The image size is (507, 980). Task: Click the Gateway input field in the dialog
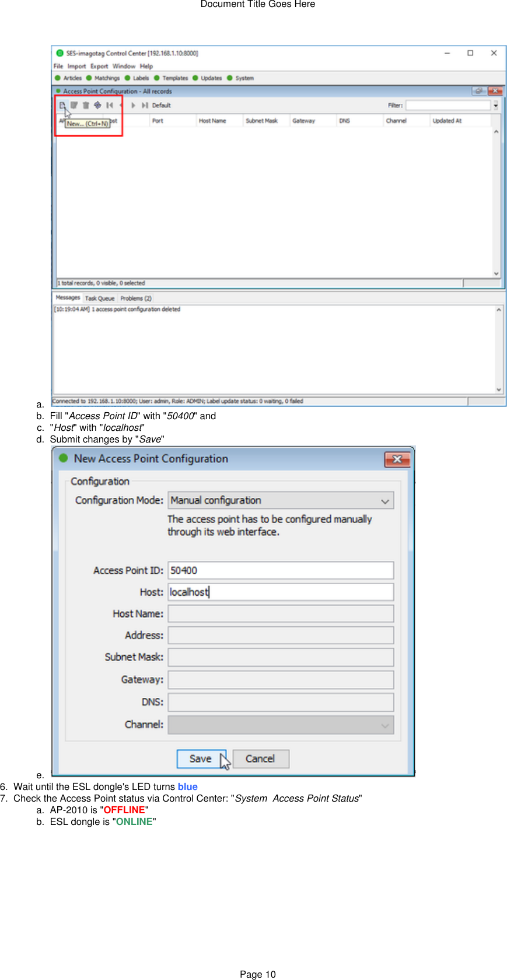pos(281,679)
